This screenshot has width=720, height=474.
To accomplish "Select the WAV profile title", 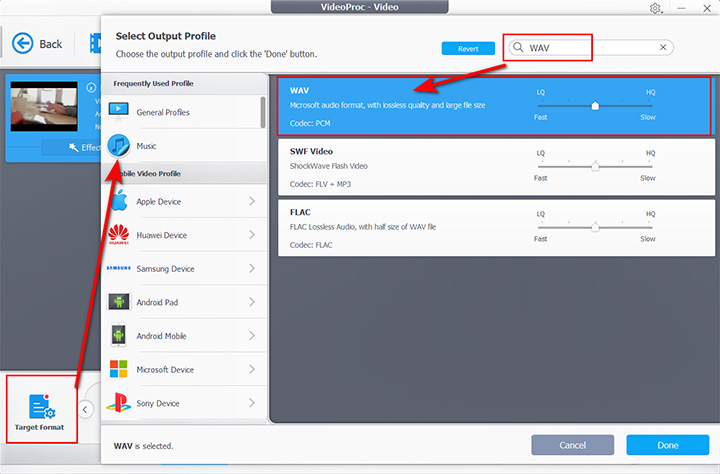I will [299, 90].
